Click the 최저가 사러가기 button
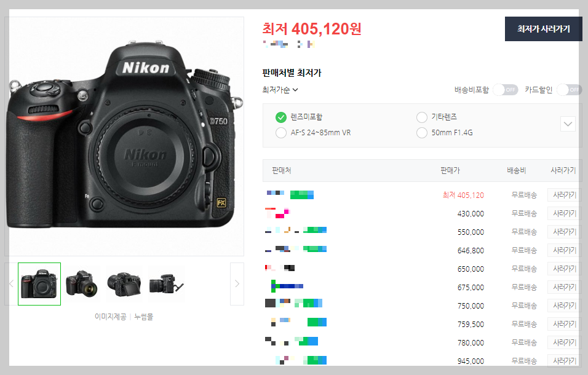This screenshot has height=375, width=588. coord(543,29)
